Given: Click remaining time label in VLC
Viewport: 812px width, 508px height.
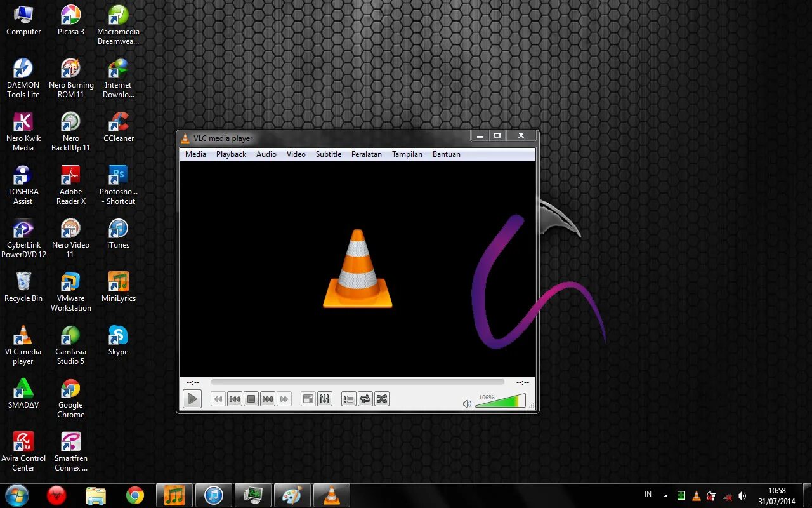Looking at the screenshot, I should pyautogui.click(x=523, y=382).
